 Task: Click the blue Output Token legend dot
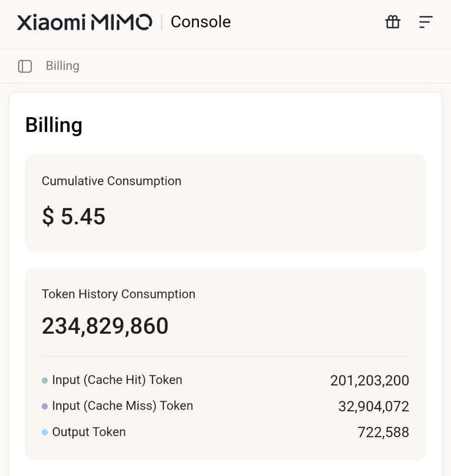point(45,432)
